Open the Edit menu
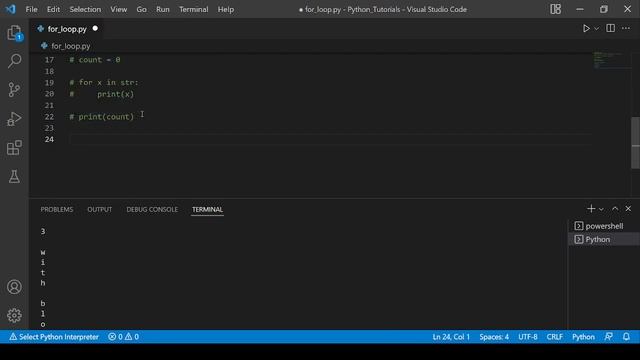This screenshot has width=640, height=360. tap(53, 9)
